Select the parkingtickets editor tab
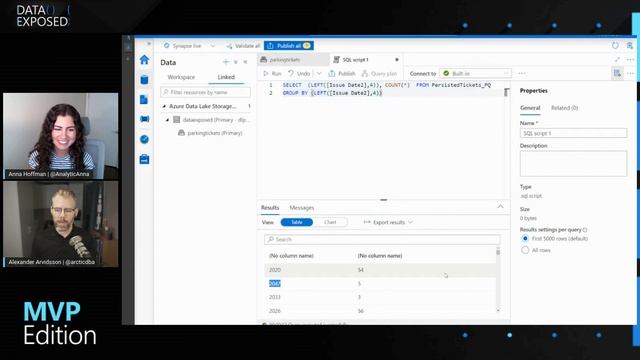 (293, 60)
